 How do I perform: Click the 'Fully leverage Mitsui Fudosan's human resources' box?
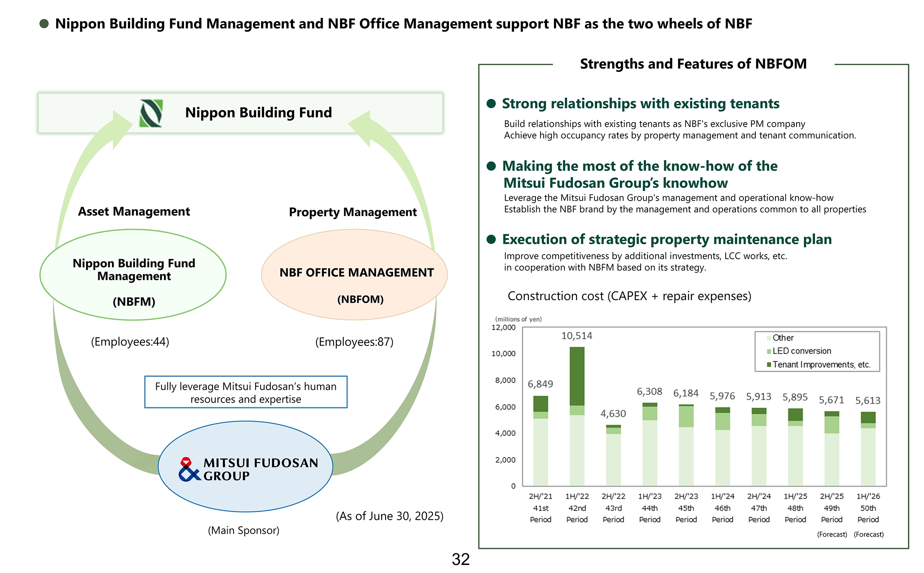click(246, 392)
